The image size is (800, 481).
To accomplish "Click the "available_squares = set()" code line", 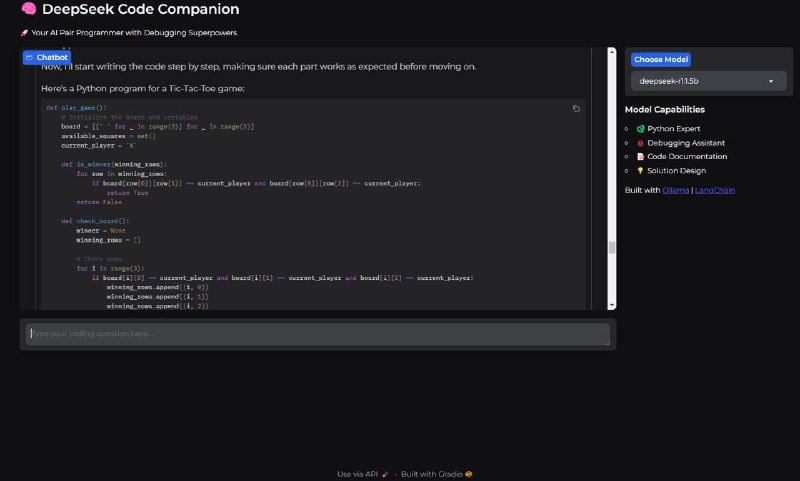I will [x=108, y=136].
